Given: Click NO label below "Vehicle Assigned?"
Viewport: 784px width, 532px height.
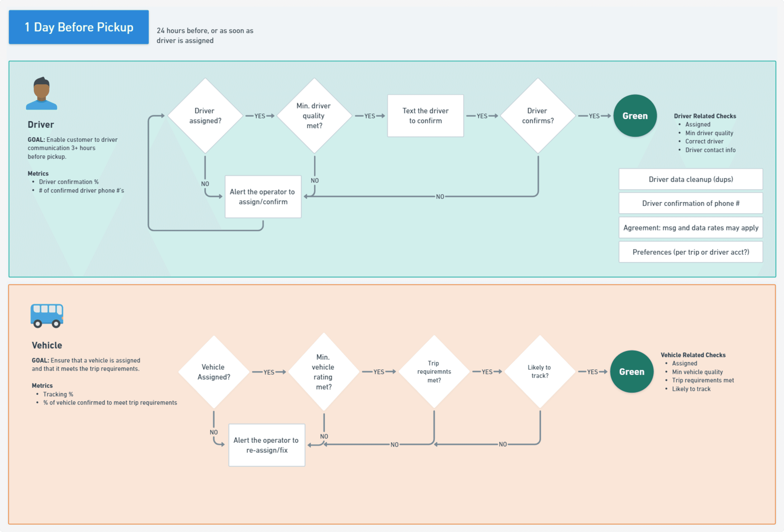Looking at the screenshot, I should tap(214, 432).
